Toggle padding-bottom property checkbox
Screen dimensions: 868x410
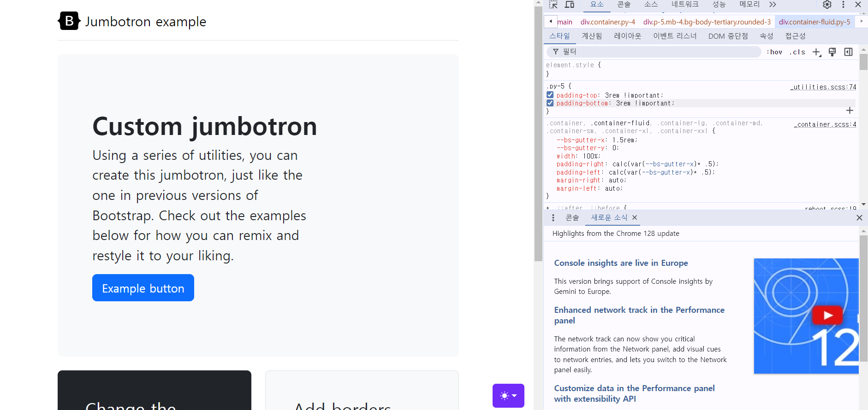(550, 103)
